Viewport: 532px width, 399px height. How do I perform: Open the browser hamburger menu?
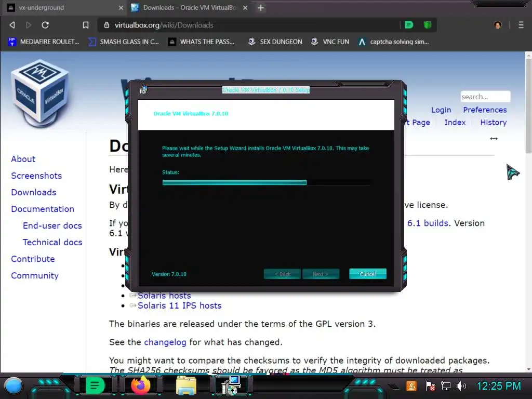click(x=521, y=25)
